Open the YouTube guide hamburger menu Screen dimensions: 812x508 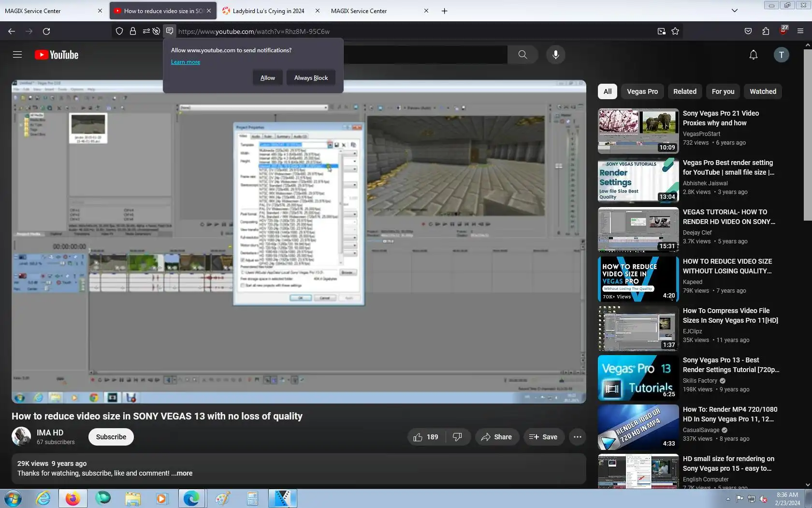pyautogui.click(x=17, y=55)
